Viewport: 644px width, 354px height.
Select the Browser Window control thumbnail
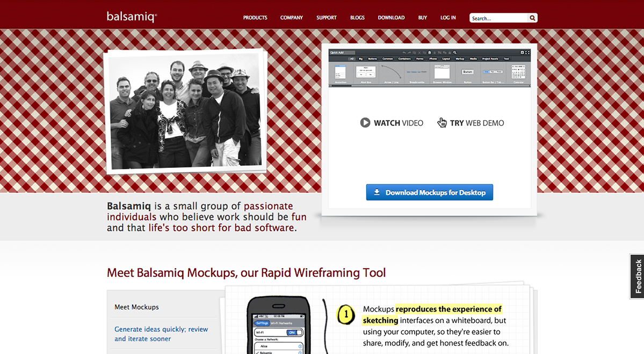pos(442,73)
